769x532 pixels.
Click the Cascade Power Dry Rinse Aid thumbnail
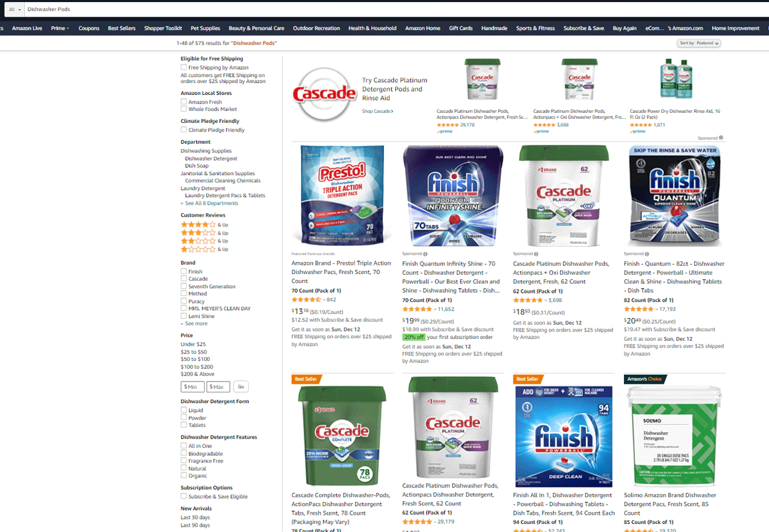point(676,79)
